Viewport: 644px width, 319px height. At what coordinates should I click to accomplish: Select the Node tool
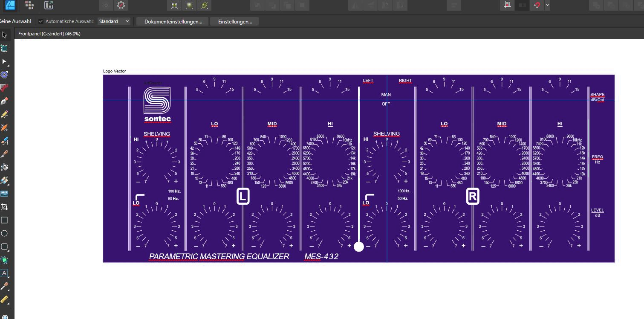5,62
